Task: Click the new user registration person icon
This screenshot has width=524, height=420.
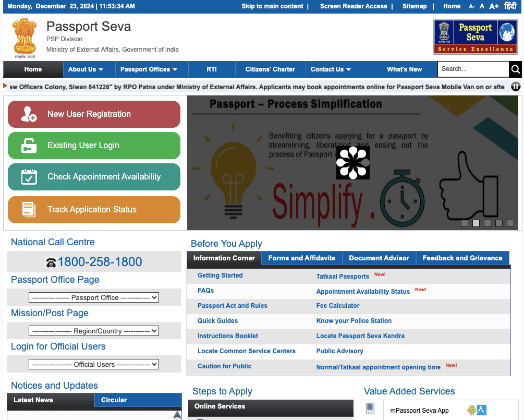Action: (28, 114)
